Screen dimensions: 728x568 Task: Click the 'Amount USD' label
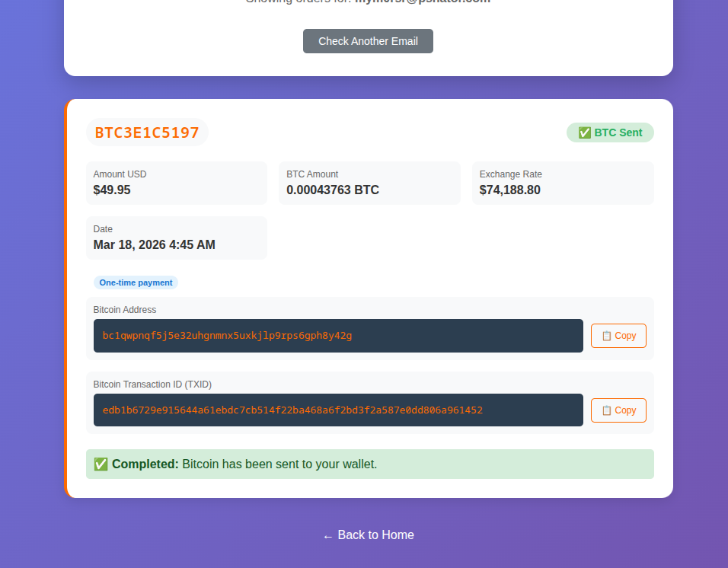(120, 174)
